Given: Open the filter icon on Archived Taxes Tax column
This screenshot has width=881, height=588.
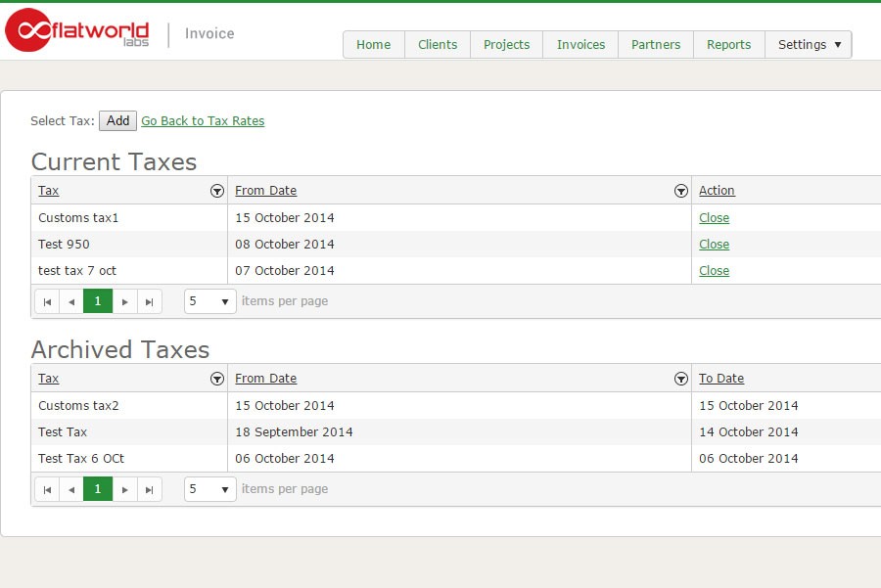Looking at the screenshot, I should (217, 378).
